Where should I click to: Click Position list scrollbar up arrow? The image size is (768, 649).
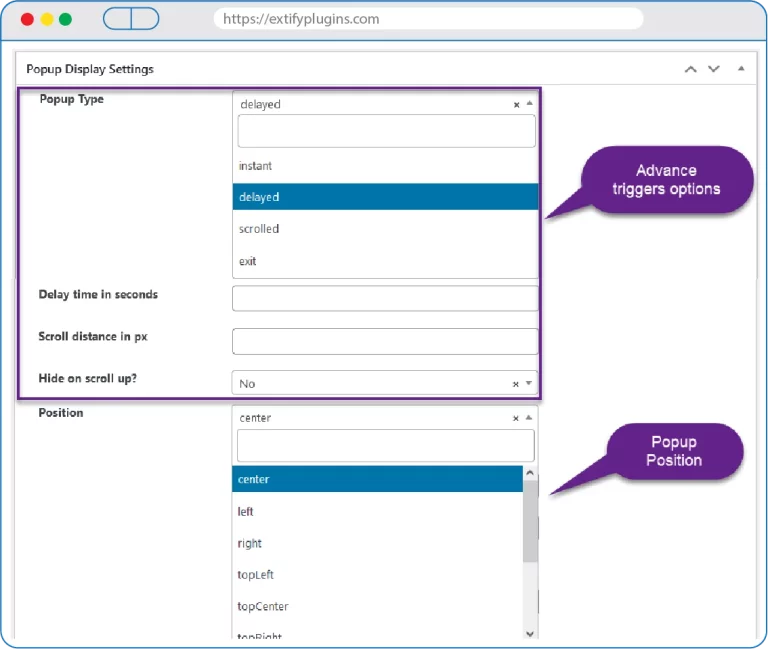[530, 473]
